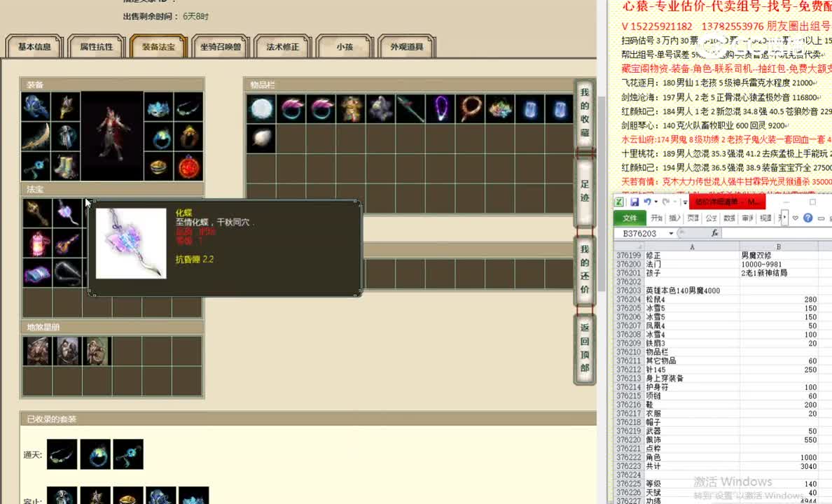Click the necklace icon in 通天 set row
The width and height of the screenshot is (832, 504).
click(62, 454)
